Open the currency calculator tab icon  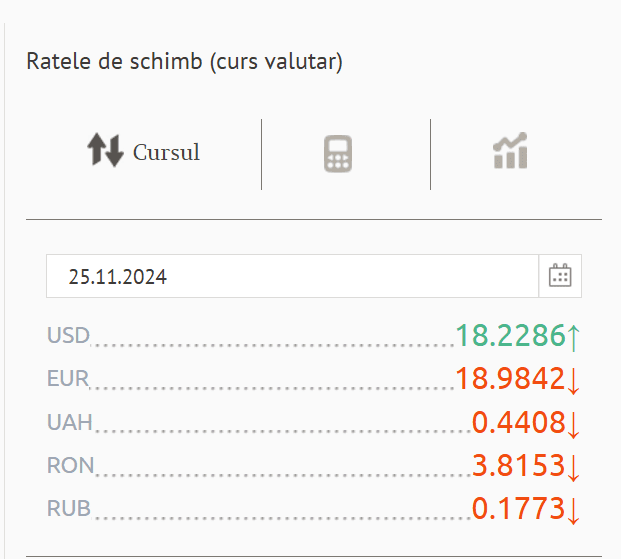[338, 154]
